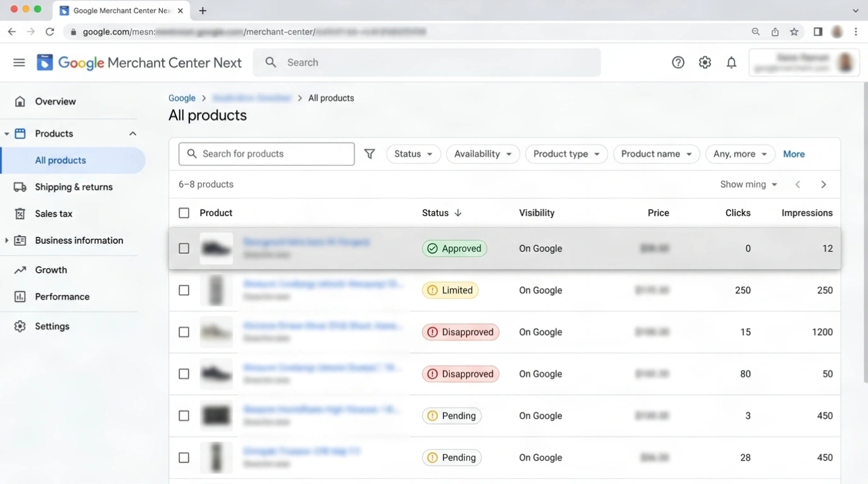Open a new browser tab

[x=202, y=11]
